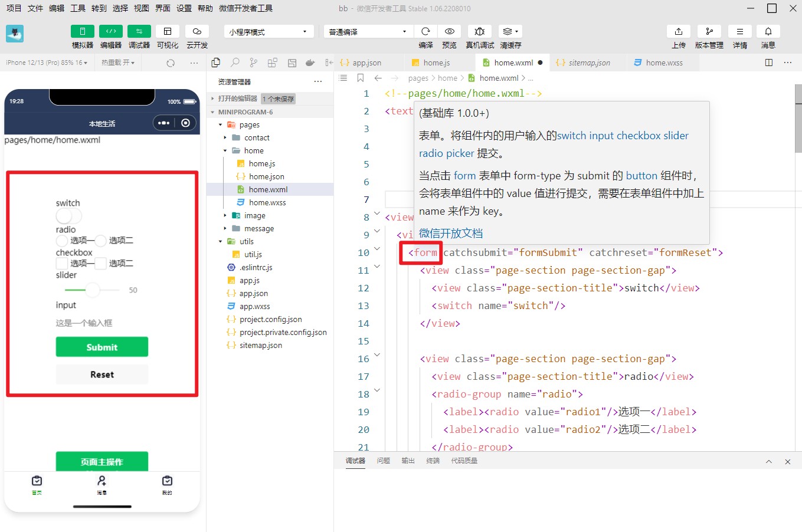Open the 工具 menu

[78, 8]
